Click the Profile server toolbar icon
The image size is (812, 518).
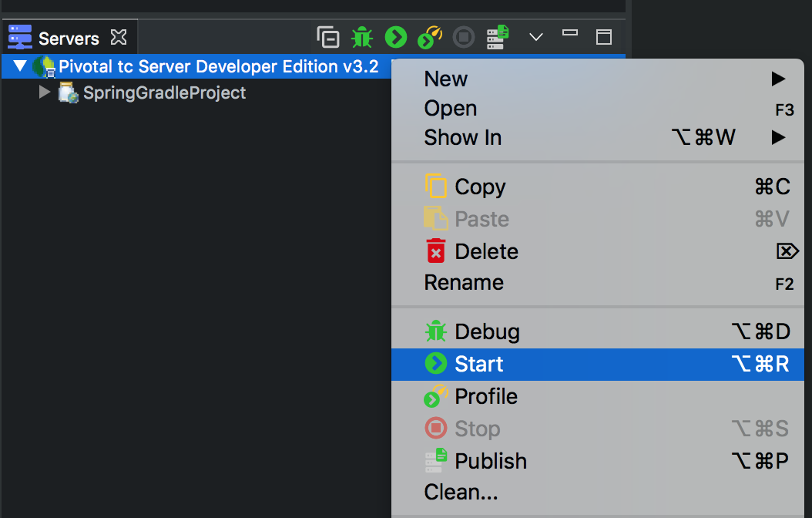pyautogui.click(x=430, y=37)
